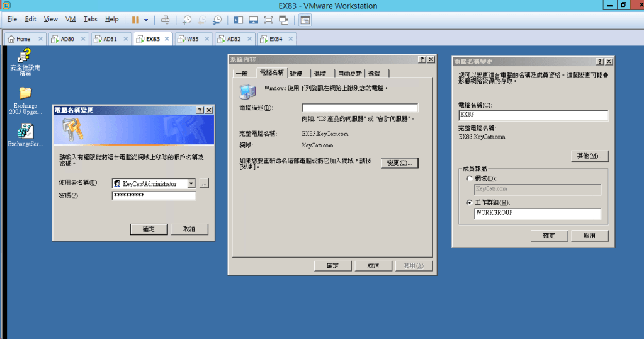644x339 pixels.
Task: Click the pause virtual machine toolbar icon
Action: click(135, 20)
